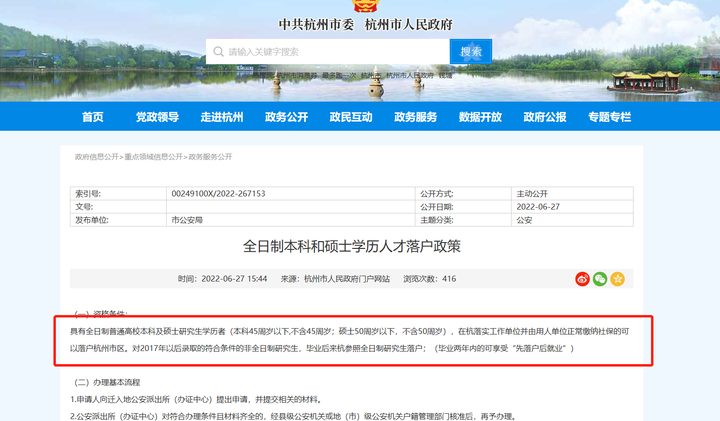Click the magnifier icon in search box
Image resolution: width=720 pixels, height=421 pixels.
[219, 51]
